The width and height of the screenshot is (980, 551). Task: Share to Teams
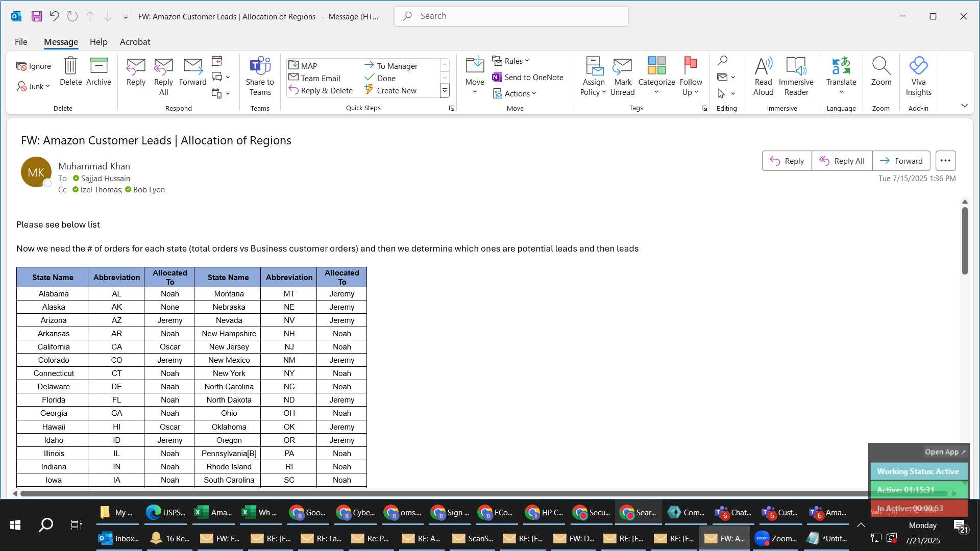[260, 77]
